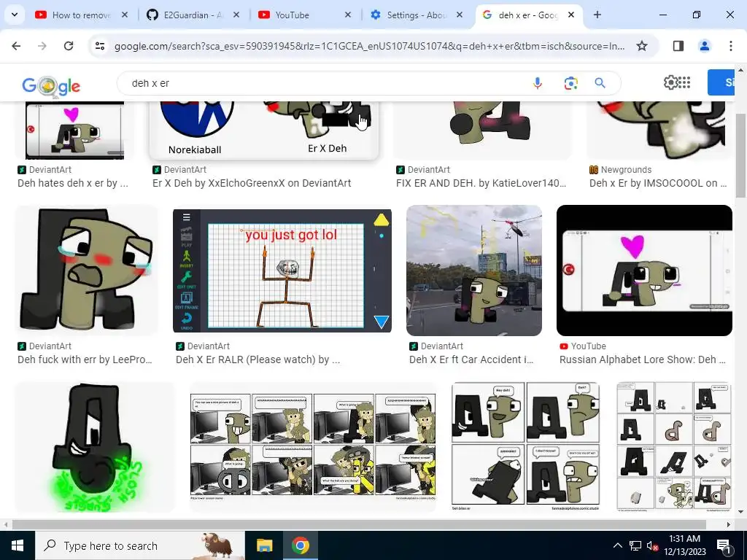Click the scroll right arrow
Viewport: 747px width, 560px height.
pyautogui.click(x=729, y=524)
